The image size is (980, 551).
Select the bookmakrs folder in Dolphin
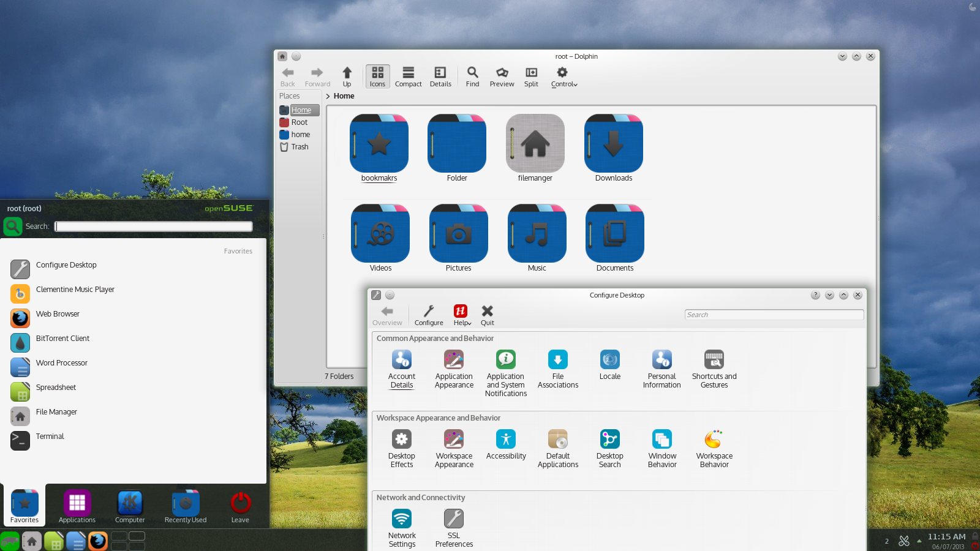379,148
